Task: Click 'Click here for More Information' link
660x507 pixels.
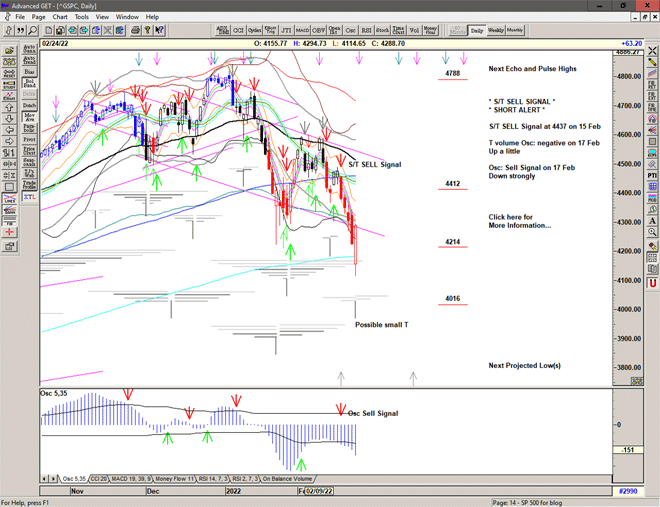Action: (x=518, y=221)
